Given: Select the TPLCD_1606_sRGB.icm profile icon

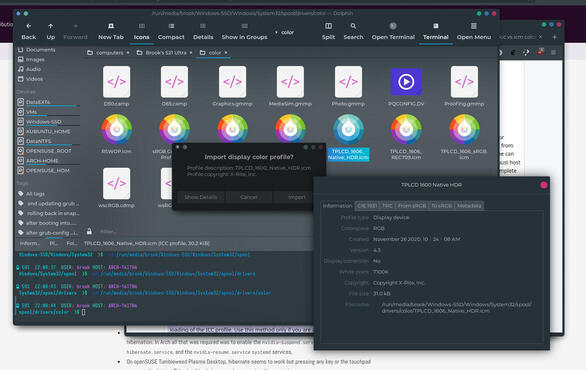Looking at the screenshot, I should pos(464,129).
